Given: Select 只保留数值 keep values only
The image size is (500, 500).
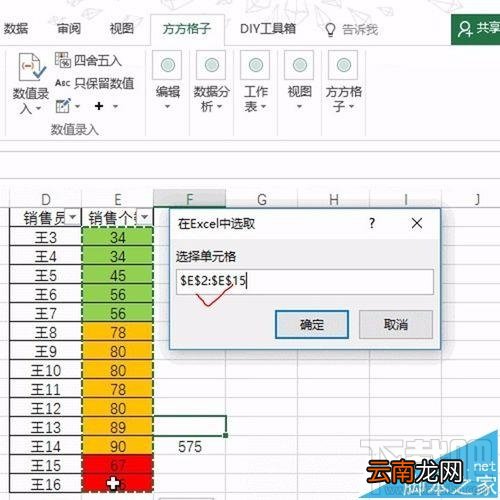Looking at the screenshot, I should (x=94, y=83).
